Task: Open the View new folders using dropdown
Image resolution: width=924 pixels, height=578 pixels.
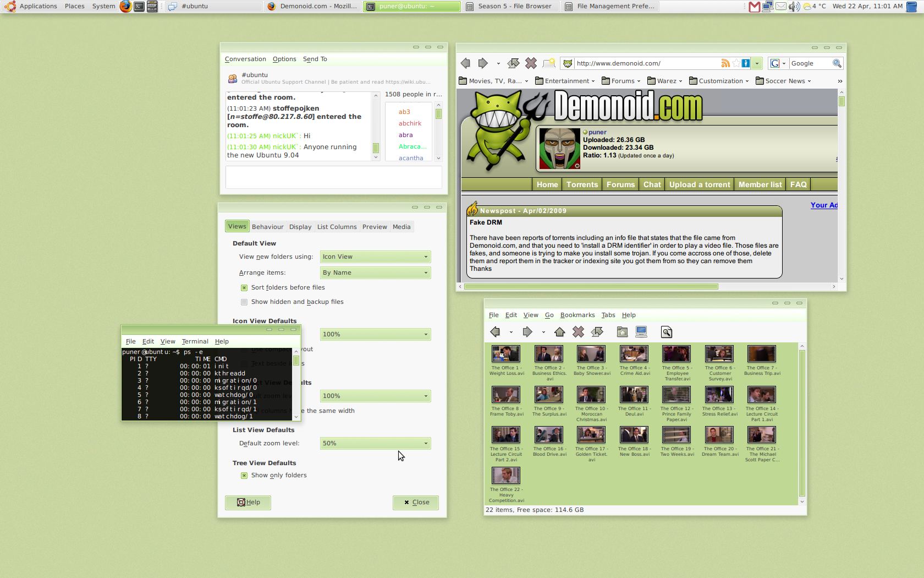Action: coord(376,257)
